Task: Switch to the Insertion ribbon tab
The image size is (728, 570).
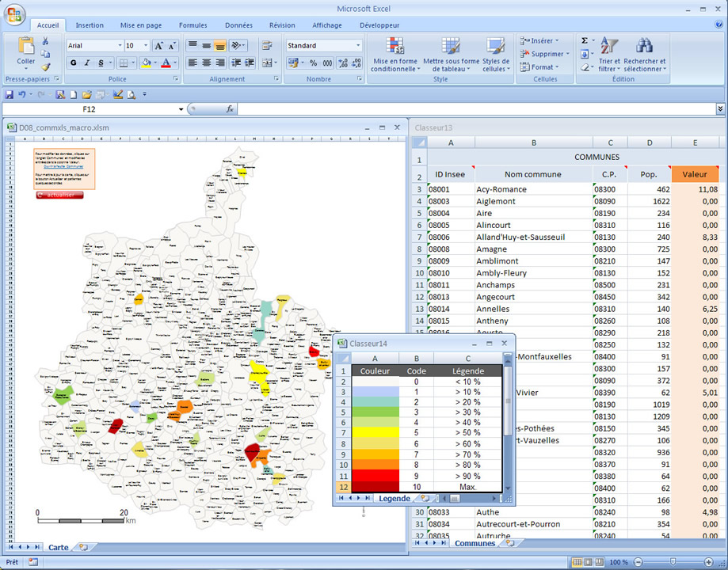Action: click(x=90, y=25)
